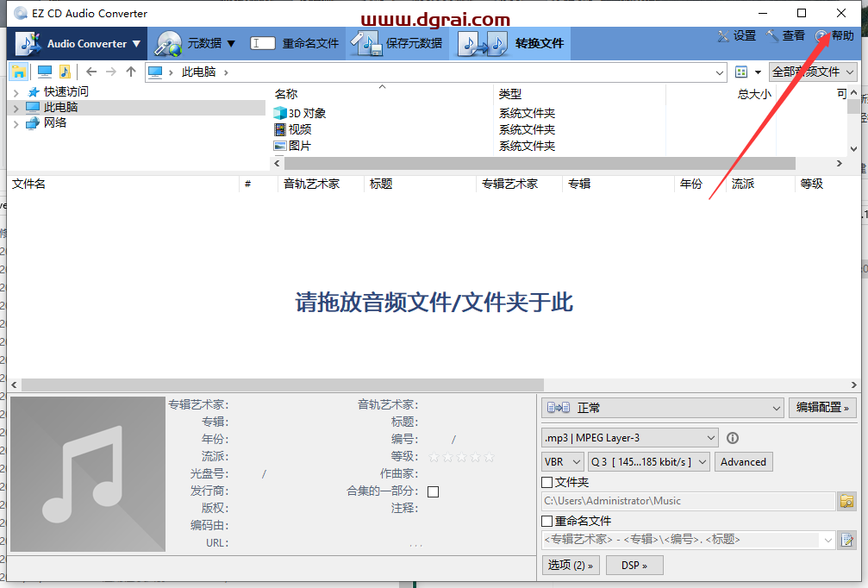Go forward with the right arrow
Screen dimensions: 868x588
coord(110,72)
